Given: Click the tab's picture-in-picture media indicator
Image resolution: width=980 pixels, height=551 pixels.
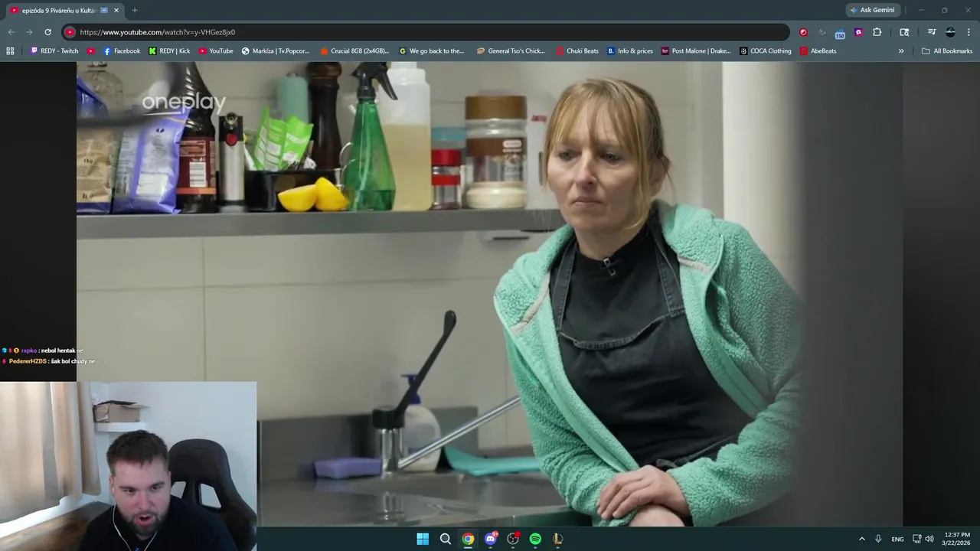Looking at the screenshot, I should (x=104, y=10).
